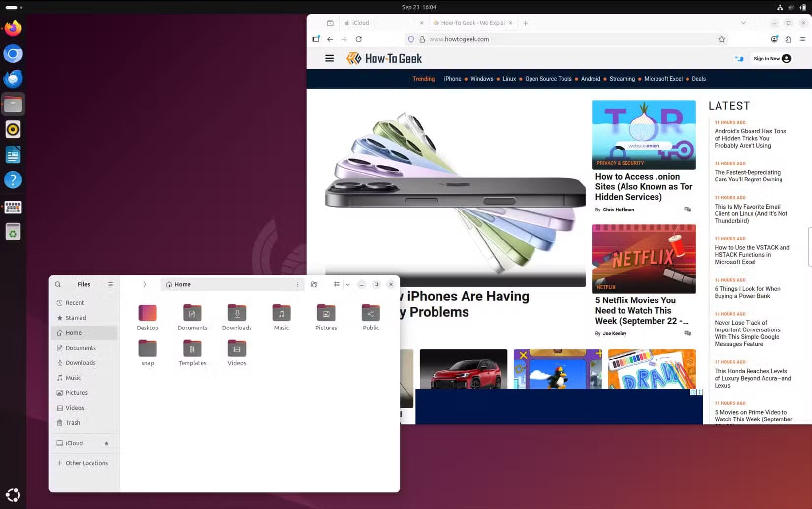Open the Desktop folder

click(148, 317)
